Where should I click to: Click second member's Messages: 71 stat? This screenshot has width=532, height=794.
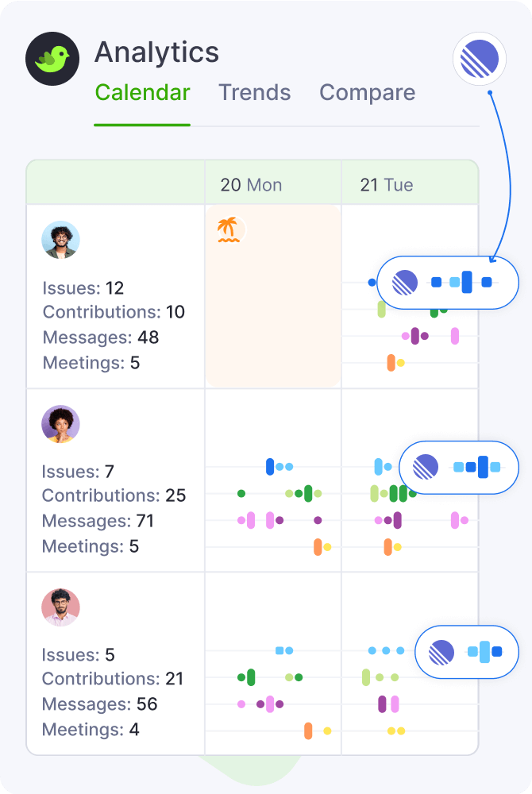tap(98, 521)
